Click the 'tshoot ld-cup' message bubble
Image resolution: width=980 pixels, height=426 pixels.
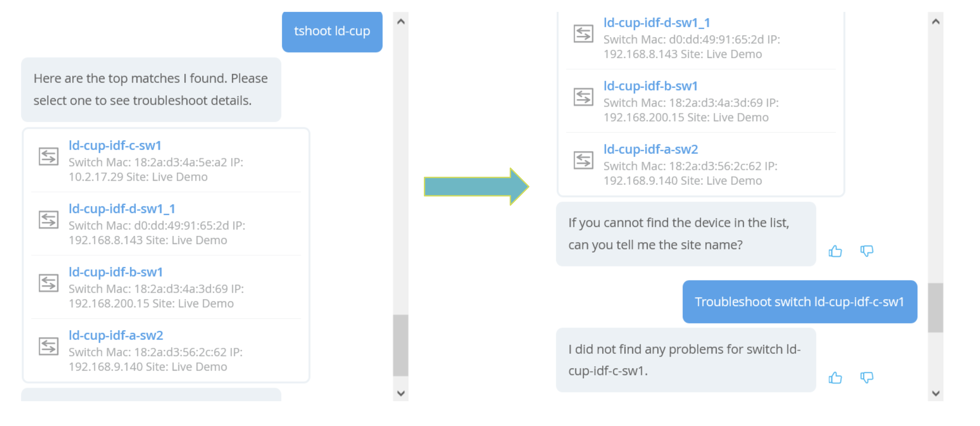(x=332, y=31)
